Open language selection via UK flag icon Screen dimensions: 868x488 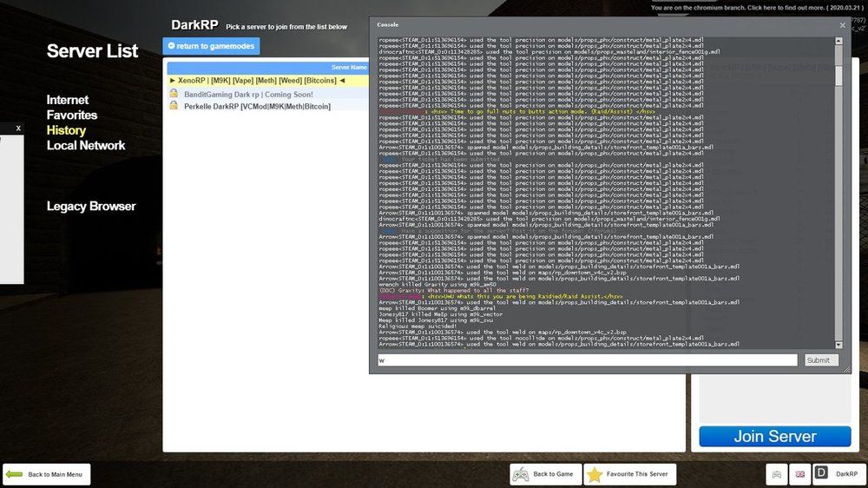pos(799,474)
